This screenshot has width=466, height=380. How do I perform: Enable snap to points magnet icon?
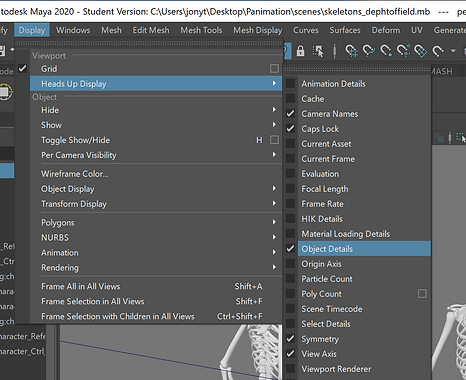point(386,51)
